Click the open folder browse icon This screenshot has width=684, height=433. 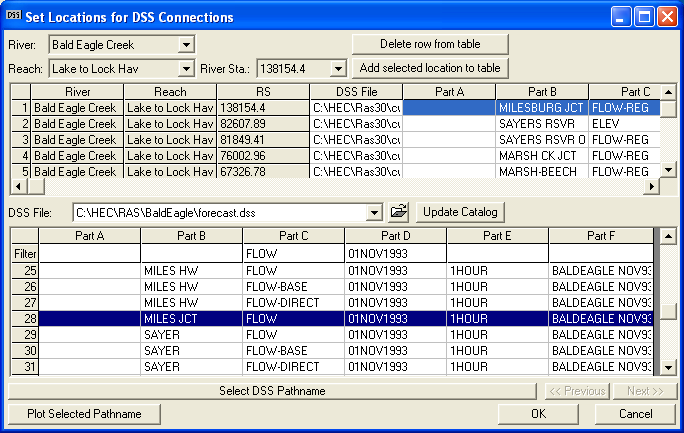pos(399,212)
